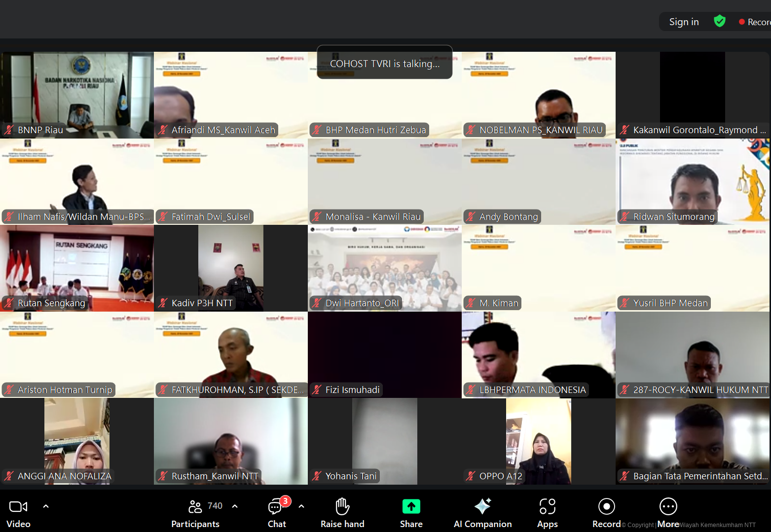Click the Rutan Sengkang participant video
771x532 pixels.
(x=77, y=267)
